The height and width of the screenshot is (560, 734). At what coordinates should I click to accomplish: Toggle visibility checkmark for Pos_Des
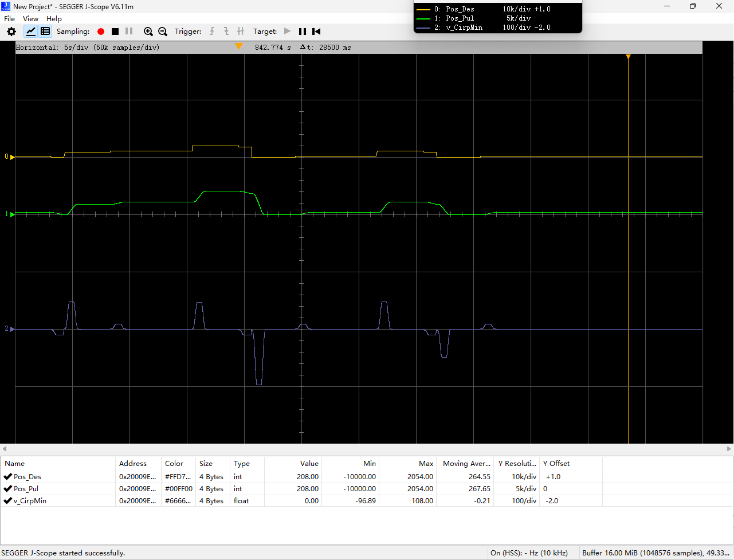8,476
